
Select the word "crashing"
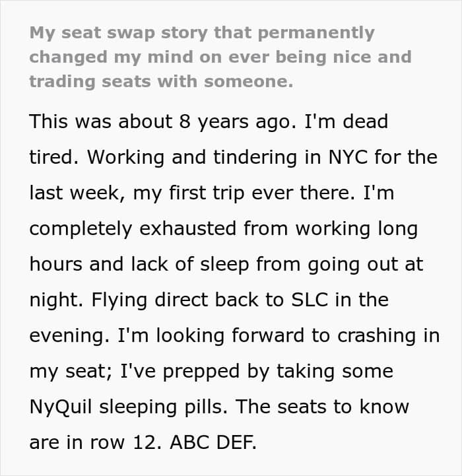pyautogui.click(x=376, y=336)
